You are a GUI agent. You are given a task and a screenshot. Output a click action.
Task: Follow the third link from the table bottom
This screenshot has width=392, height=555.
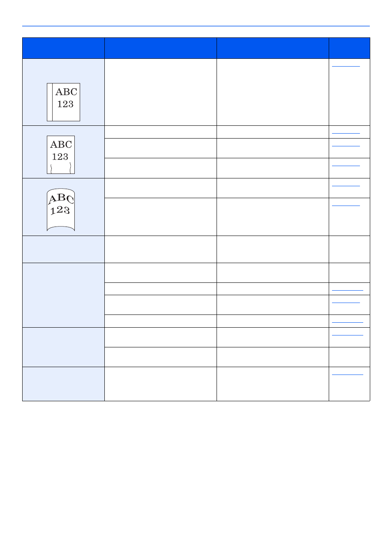coord(347,322)
